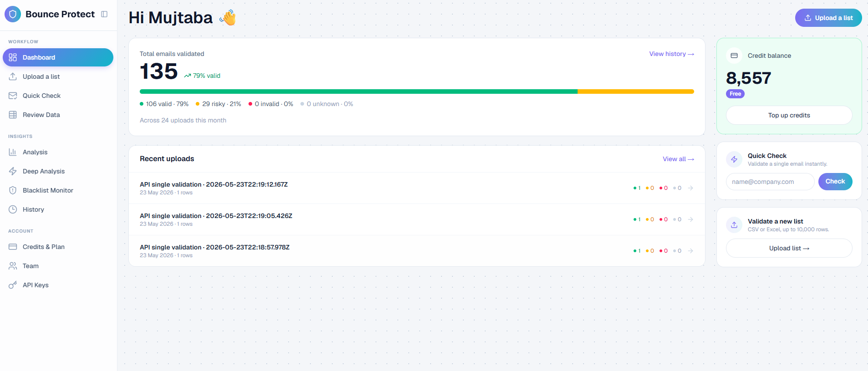Screen dimensions: 868x371
Task: Open upload row timestamped 22:19:12.167Z
Action: click(417, 188)
